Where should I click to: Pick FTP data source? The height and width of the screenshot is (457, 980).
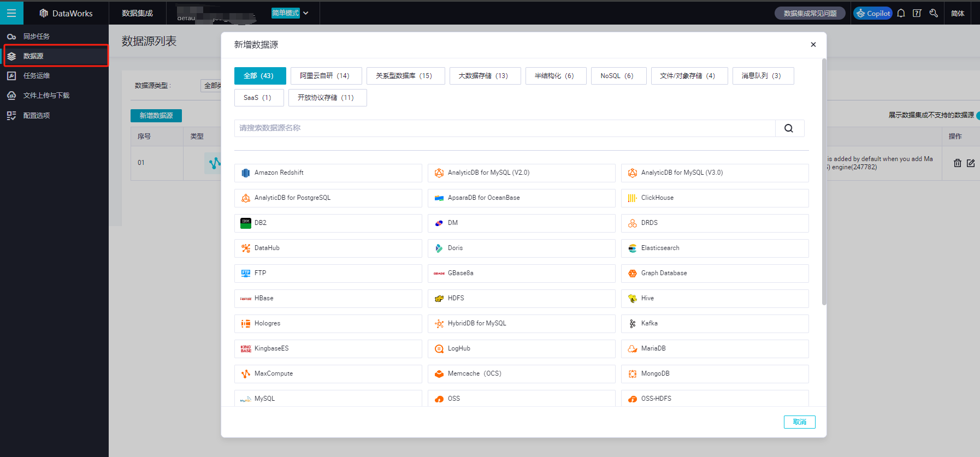(x=328, y=274)
